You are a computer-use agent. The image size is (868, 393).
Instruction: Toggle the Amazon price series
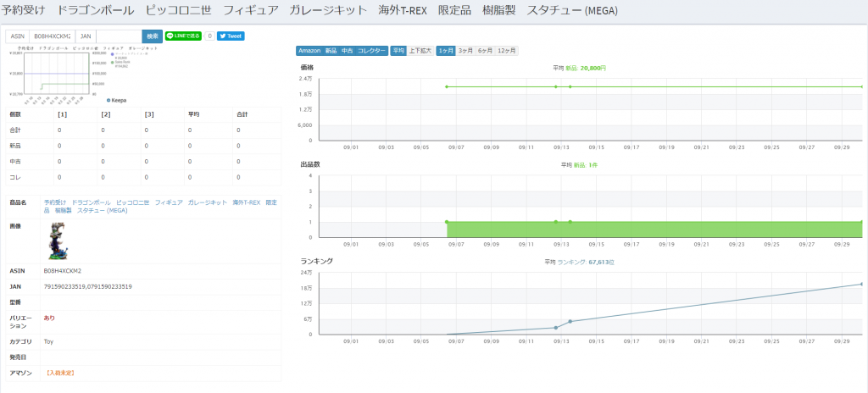click(x=309, y=51)
